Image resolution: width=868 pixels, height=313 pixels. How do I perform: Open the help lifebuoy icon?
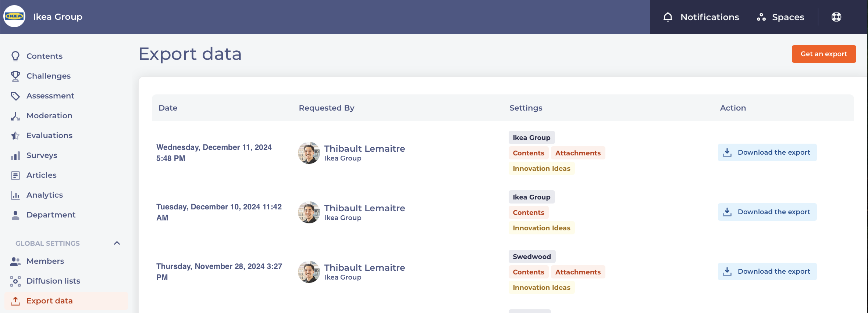point(836,17)
